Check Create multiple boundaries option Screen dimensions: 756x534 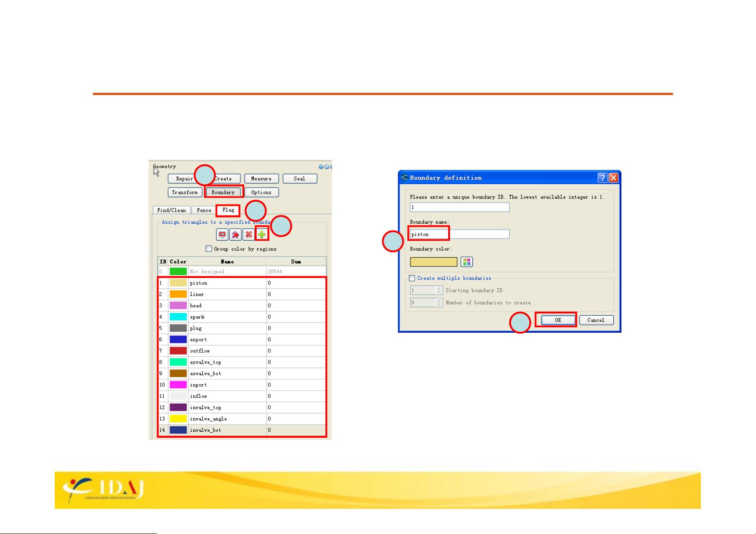click(x=412, y=278)
